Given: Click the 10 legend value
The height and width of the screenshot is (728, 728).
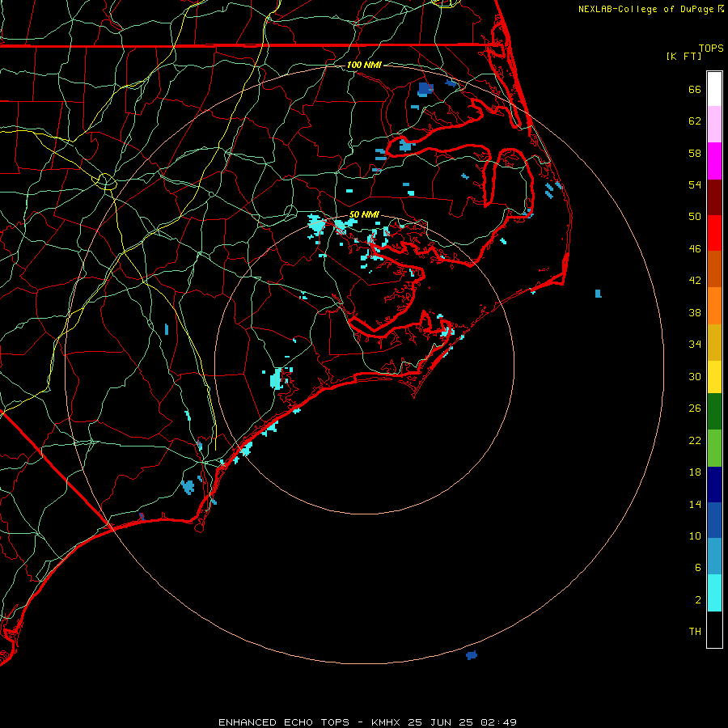Looking at the screenshot, I should pyautogui.click(x=695, y=535).
